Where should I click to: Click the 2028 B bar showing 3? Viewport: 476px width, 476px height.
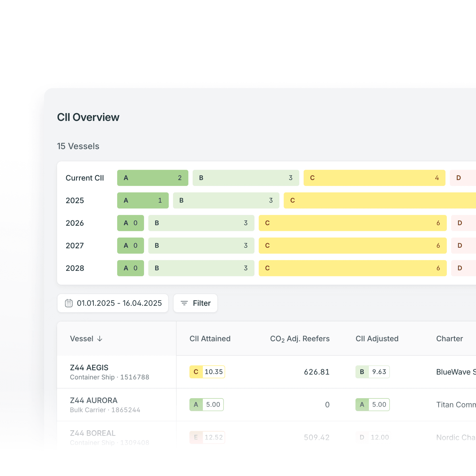click(x=201, y=268)
